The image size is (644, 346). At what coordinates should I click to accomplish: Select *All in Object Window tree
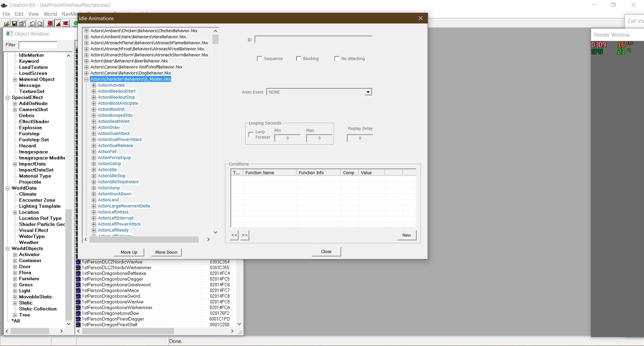(x=15, y=321)
